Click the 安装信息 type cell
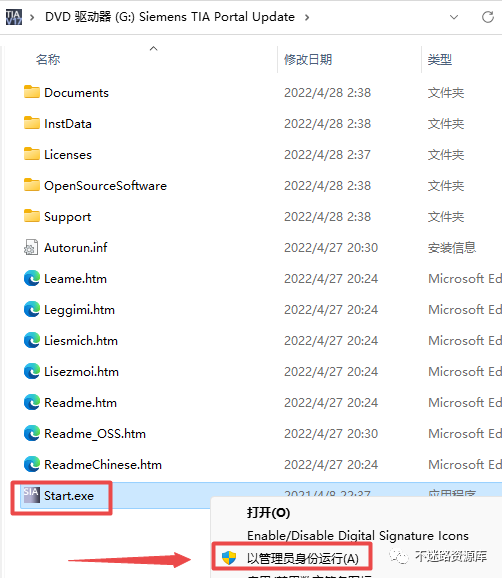Viewport: 502px width, 578px height. click(x=452, y=247)
